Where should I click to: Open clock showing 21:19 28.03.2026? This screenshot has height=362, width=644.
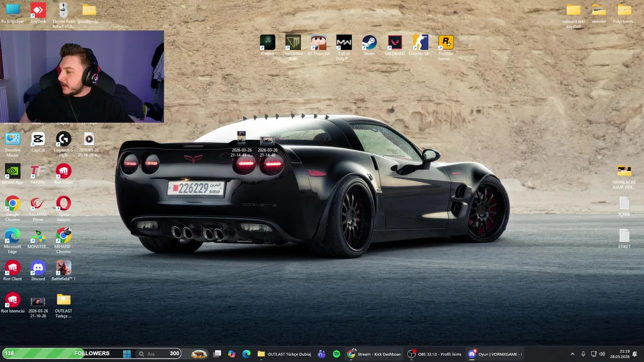pos(620,354)
